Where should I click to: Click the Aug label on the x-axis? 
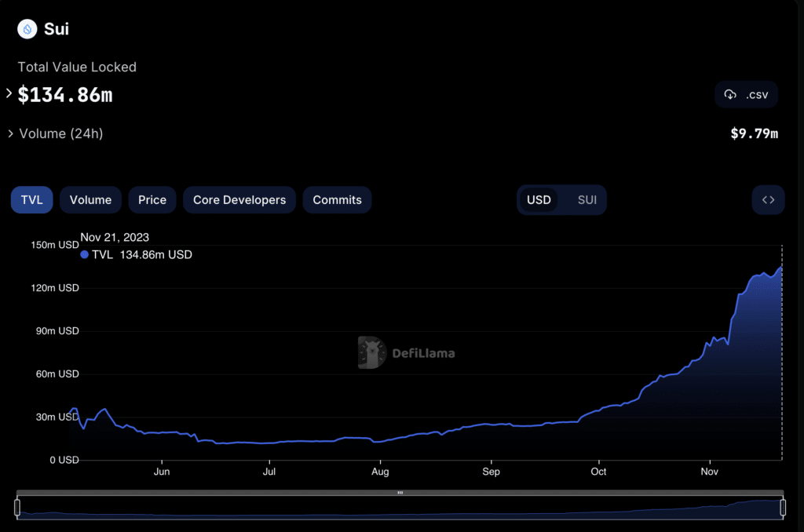pyautogui.click(x=380, y=472)
